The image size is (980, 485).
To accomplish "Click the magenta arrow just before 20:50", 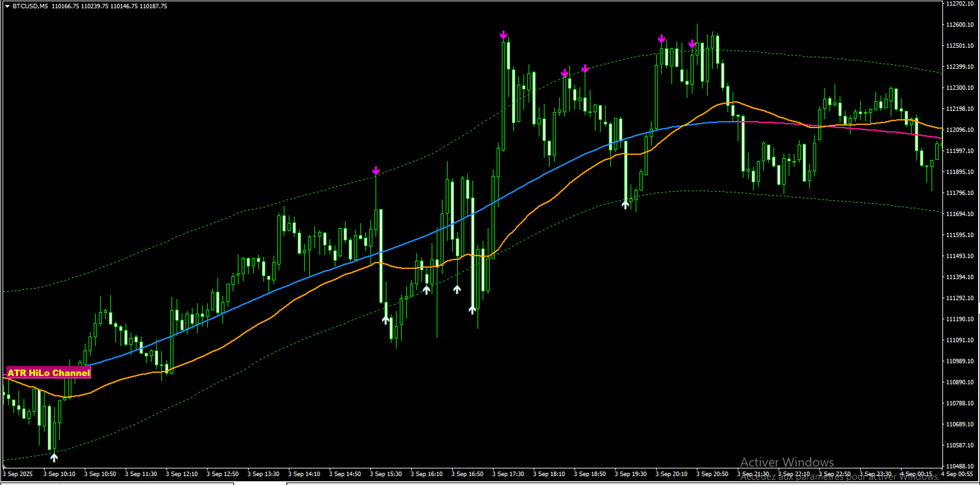I will [692, 44].
